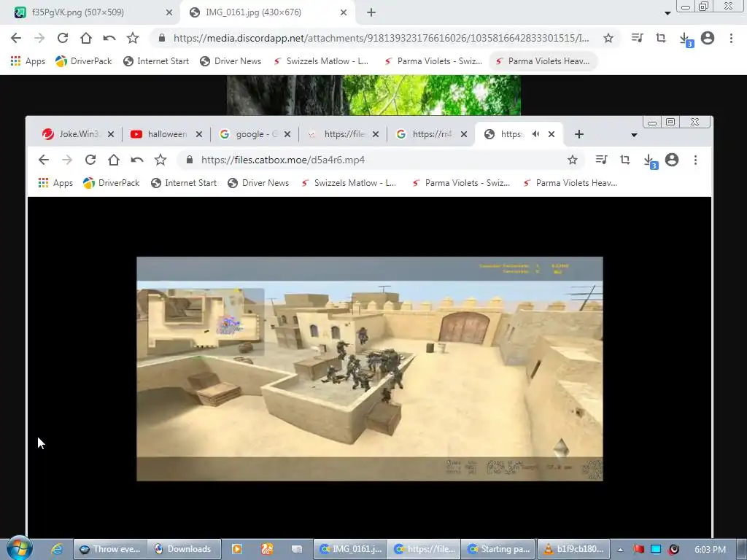Image resolution: width=747 pixels, height=560 pixels.
Task: Open tab search dropdown in back window
Action: tap(667, 13)
